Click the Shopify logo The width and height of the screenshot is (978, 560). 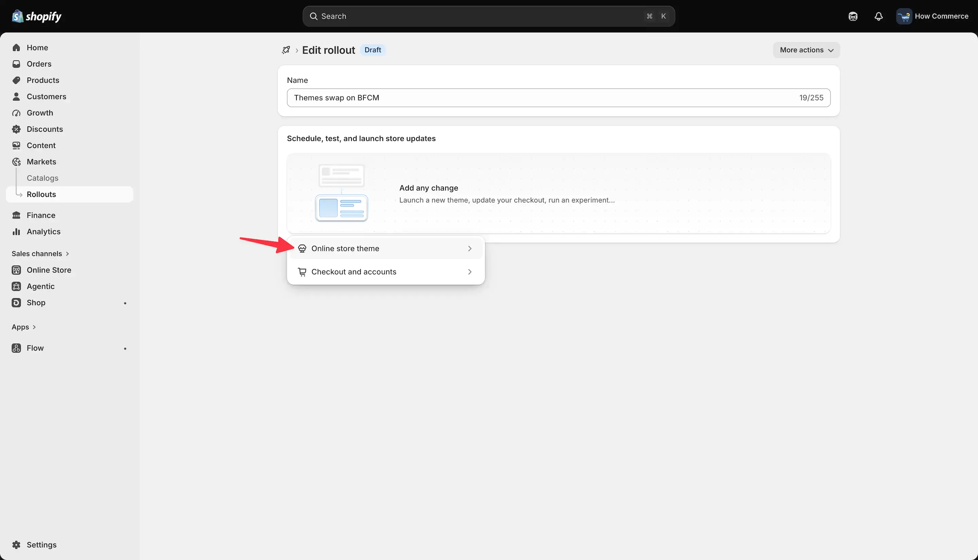pyautogui.click(x=37, y=16)
